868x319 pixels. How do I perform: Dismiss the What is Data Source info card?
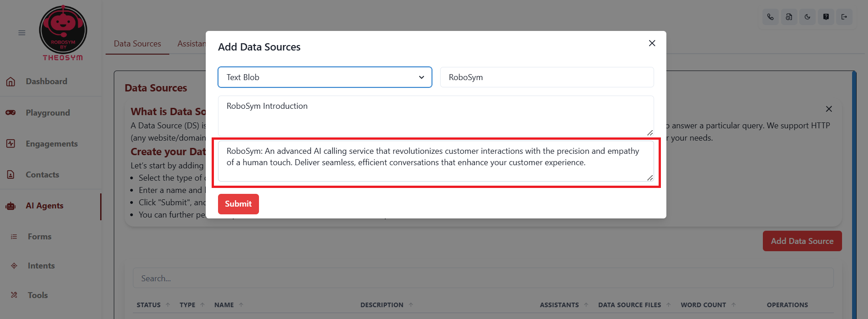point(829,109)
